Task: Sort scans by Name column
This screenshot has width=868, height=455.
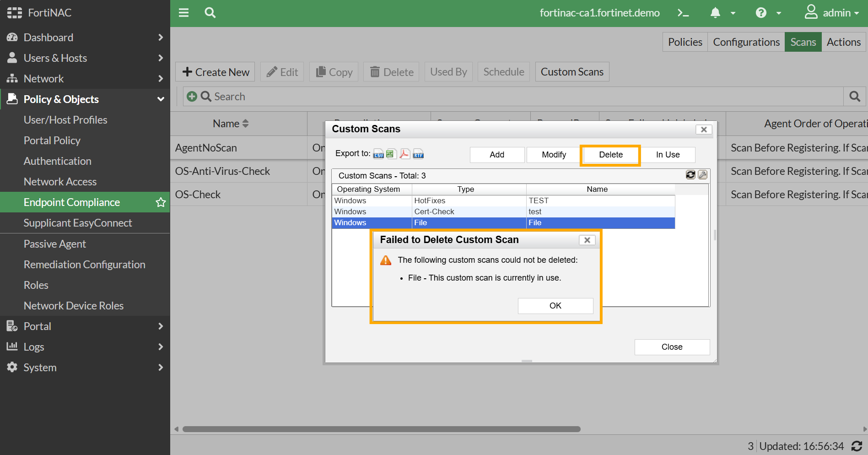Action: [x=231, y=124]
